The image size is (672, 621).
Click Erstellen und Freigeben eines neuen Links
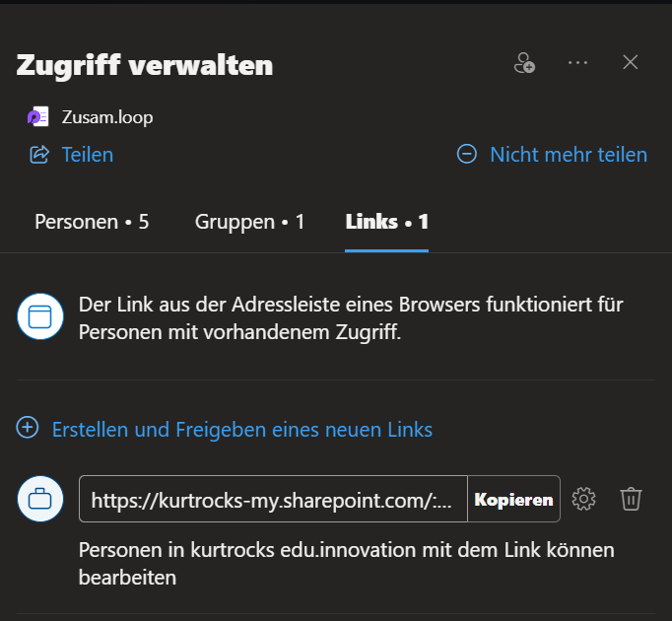[242, 430]
